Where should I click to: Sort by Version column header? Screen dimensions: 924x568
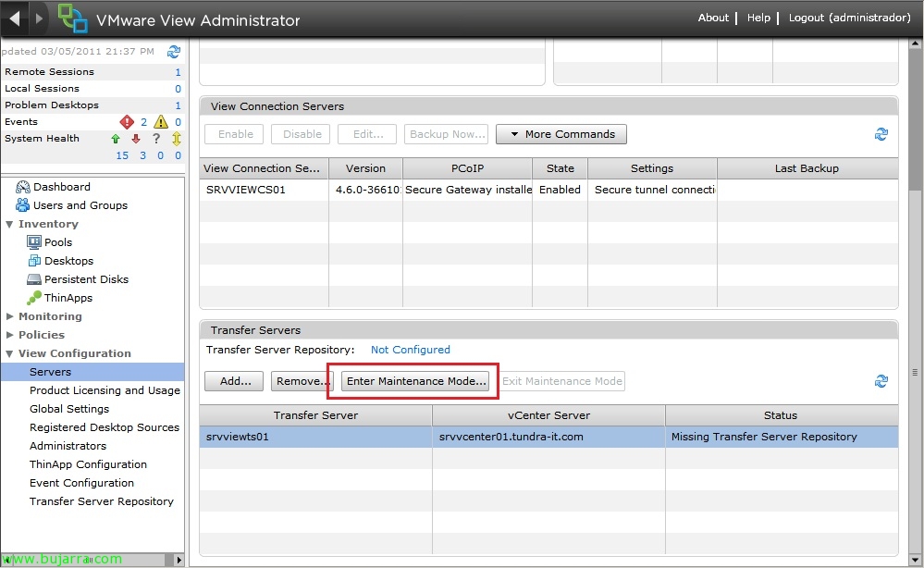365,168
